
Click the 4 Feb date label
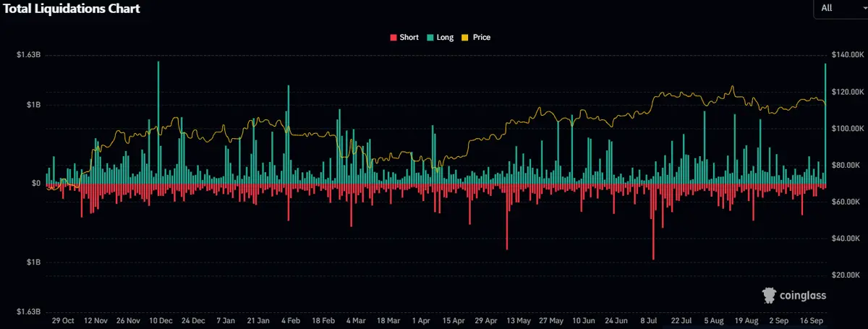291,320
